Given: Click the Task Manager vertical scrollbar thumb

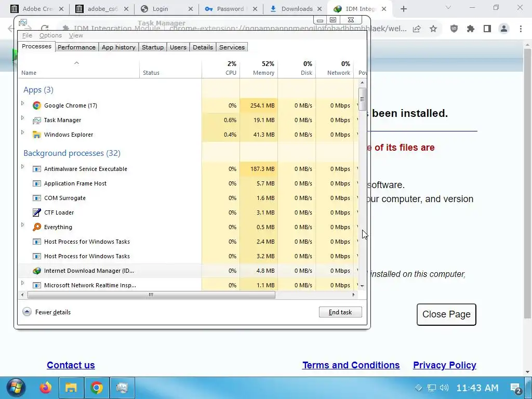Looking at the screenshot, I should click(x=362, y=99).
